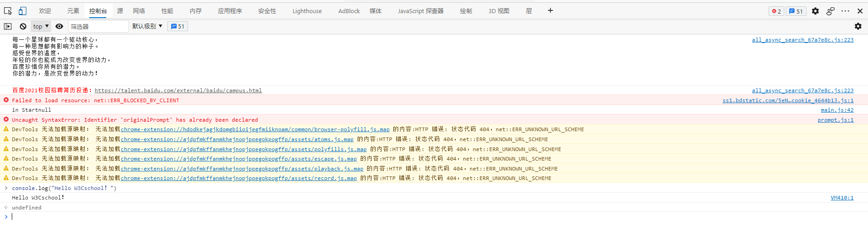This screenshot has width=868, height=242.
Task: Expand the 默认级别 log level dropdown
Action: click(147, 27)
